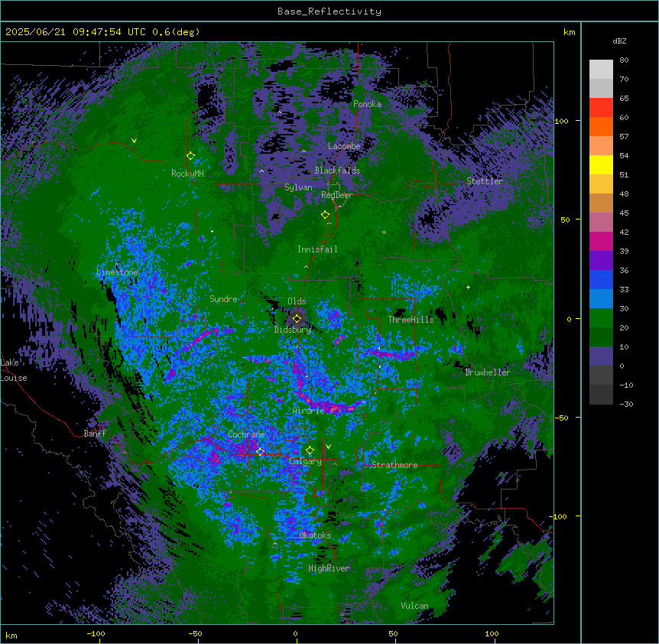This screenshot has width=659, height=644.
Task: Click the Base_Reflectivity title
Action: pyautogui.click(x=329, y=11)
